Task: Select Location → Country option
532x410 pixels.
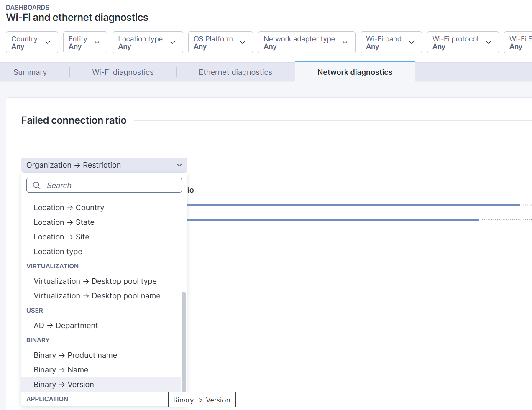Action: click(x=69, y=208)
